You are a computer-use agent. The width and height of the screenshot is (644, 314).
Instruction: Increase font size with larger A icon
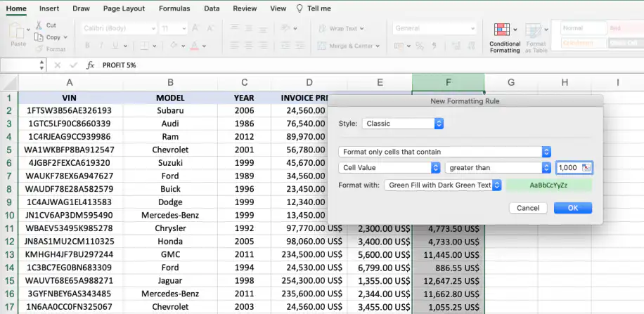point(195,28)
